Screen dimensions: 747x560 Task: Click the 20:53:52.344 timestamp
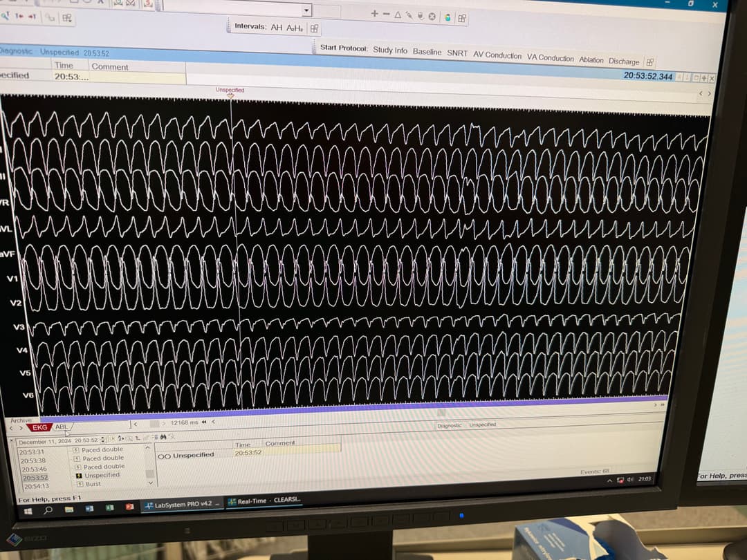648,76
